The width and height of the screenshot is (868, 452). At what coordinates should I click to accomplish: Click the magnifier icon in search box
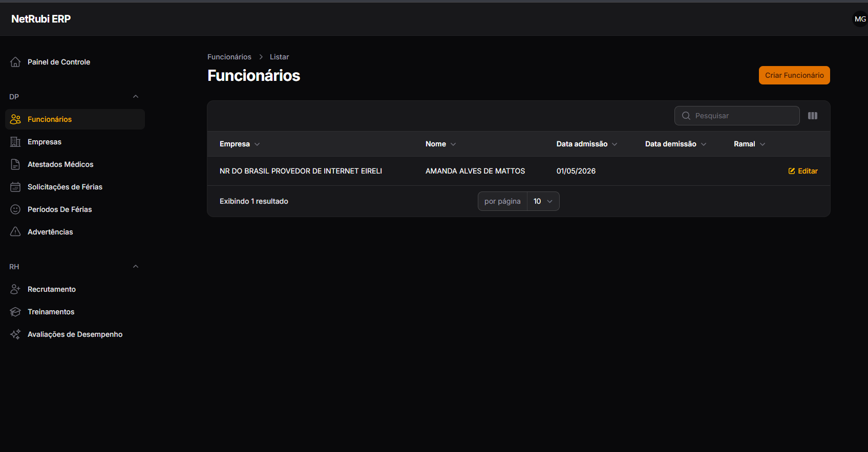coord(686,116)
